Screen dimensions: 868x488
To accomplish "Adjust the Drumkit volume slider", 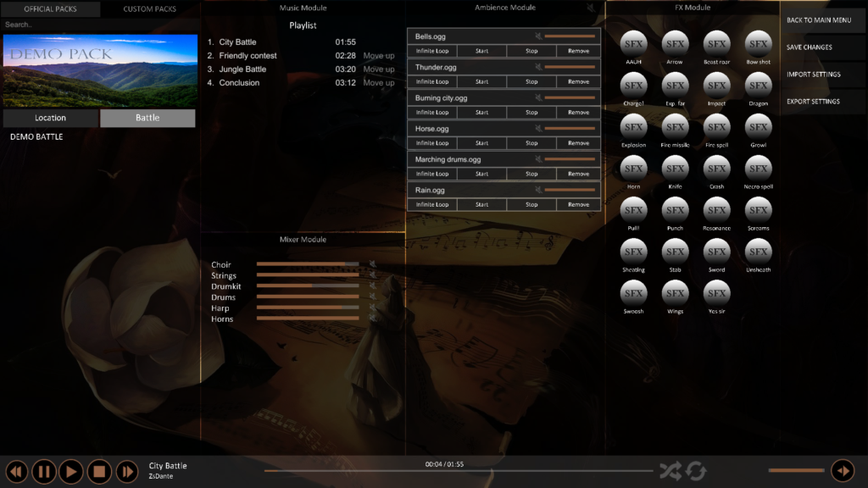I will pos(308,286).
